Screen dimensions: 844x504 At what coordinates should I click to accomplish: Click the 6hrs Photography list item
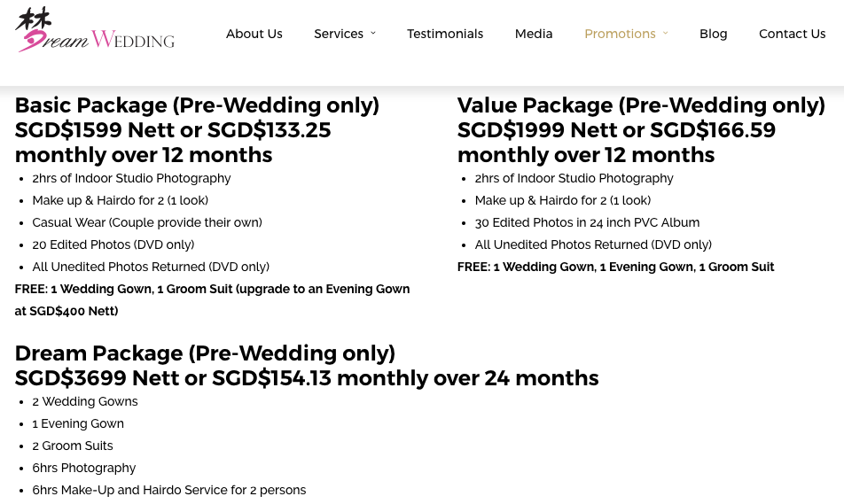84,468
